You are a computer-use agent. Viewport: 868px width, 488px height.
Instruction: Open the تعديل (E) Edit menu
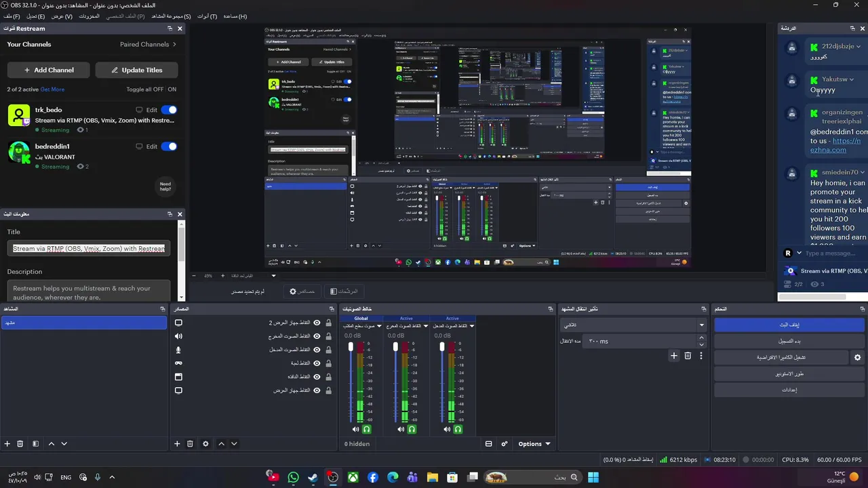coord(36,16)
